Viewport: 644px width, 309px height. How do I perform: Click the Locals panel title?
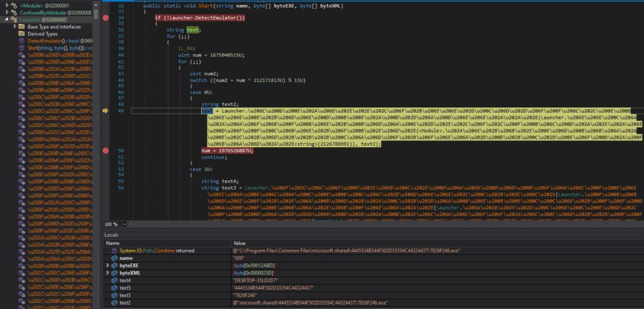111,235
